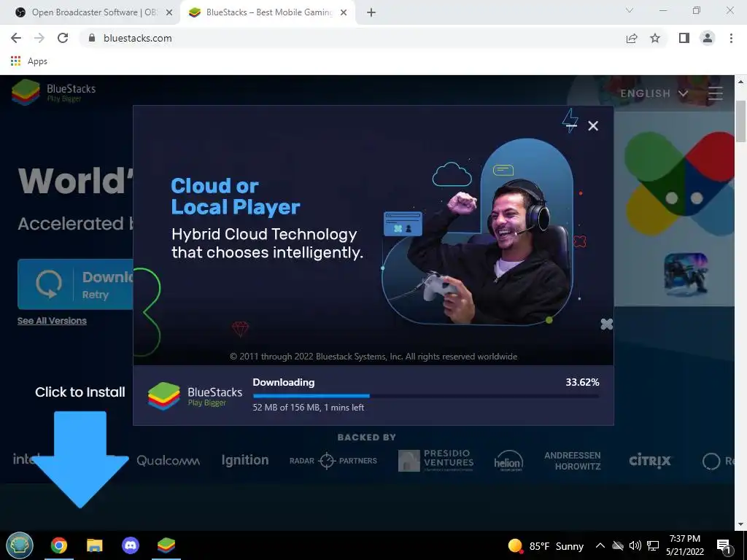Reload the bluestacks.com page

(x=63, y=38)
